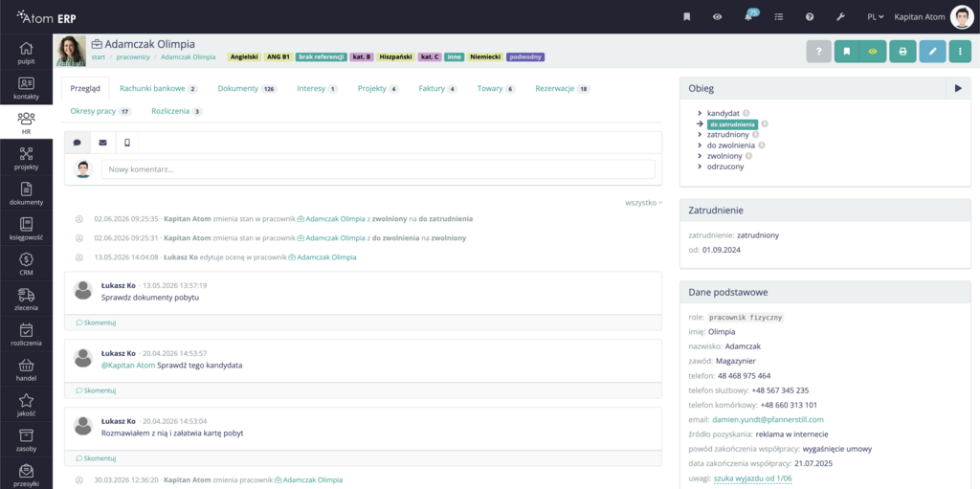Click the print button
Screen dimensions: 980x489
902,52
